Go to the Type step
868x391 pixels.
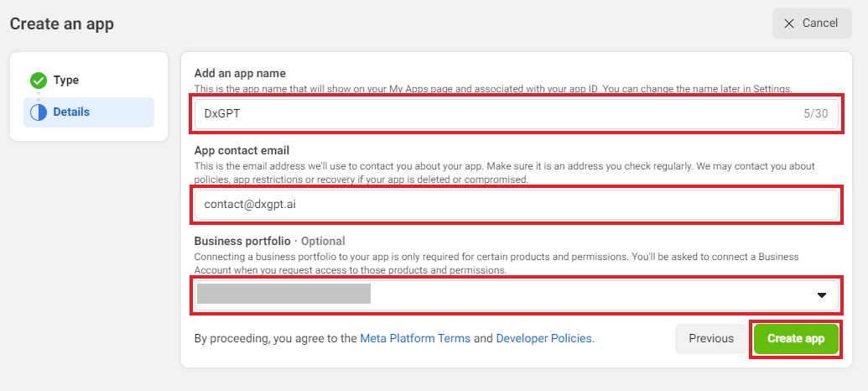click(65, 81)
